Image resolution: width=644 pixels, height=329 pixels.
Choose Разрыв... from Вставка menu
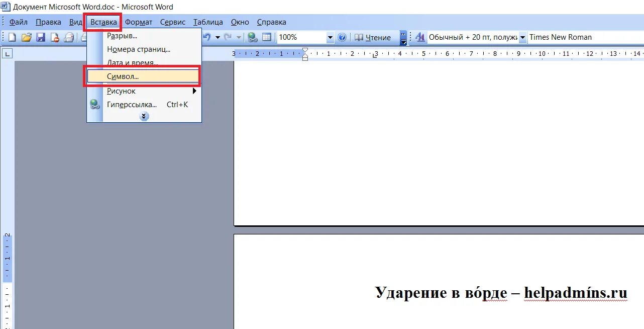(144, 36)
